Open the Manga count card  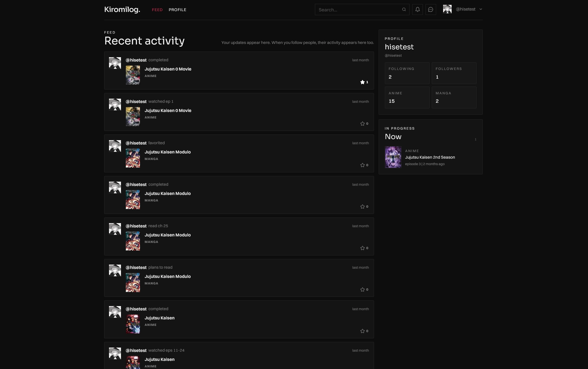[x=454, y=98]
